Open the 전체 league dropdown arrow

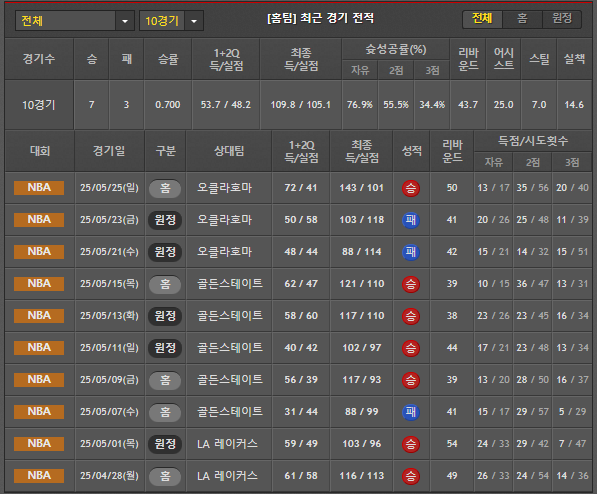[125, 21]
